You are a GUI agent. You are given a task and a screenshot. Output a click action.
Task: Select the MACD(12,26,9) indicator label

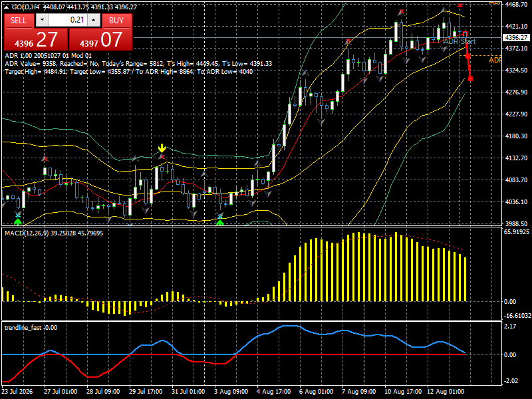pyautogui.click(x=54, y=233)
